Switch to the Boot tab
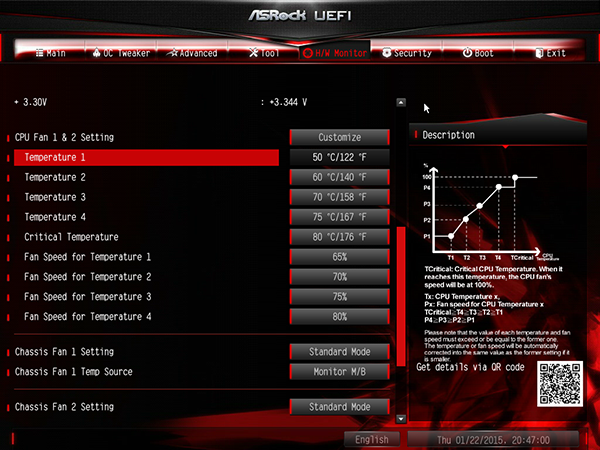This screenshot has width=600, height=450. click(x=478, y=53)
